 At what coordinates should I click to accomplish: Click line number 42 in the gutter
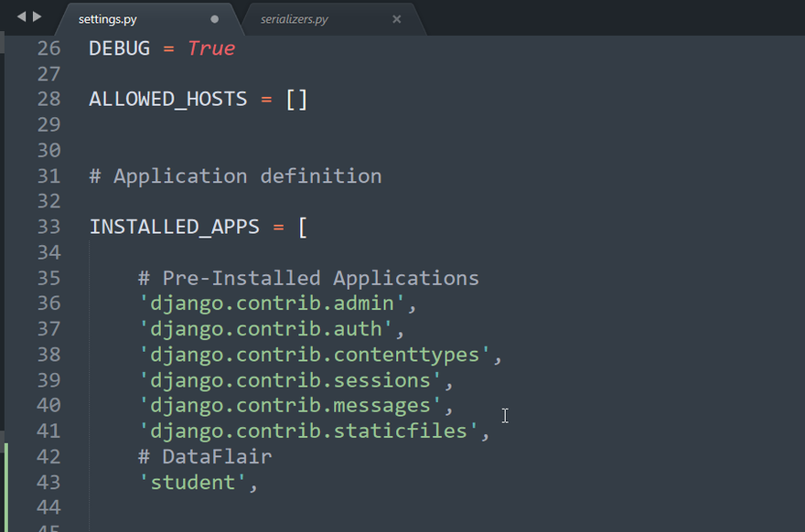[48, 456]
